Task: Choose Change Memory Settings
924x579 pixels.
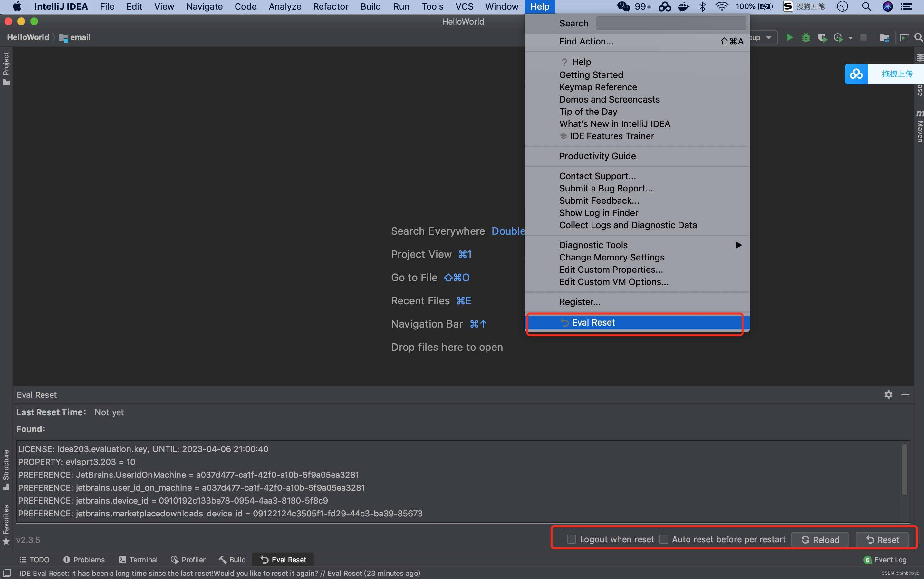Action: click(637, 257)
